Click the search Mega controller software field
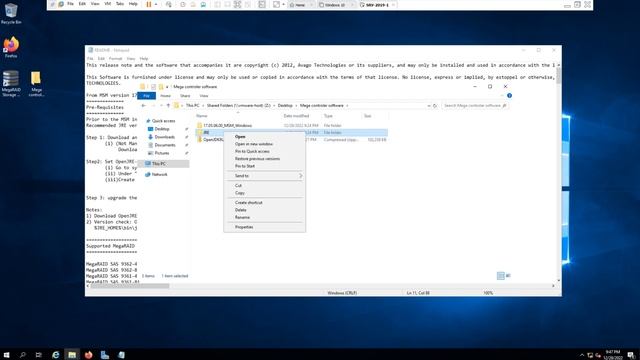Viewport: 640px width, 360px height. [474, 106]
